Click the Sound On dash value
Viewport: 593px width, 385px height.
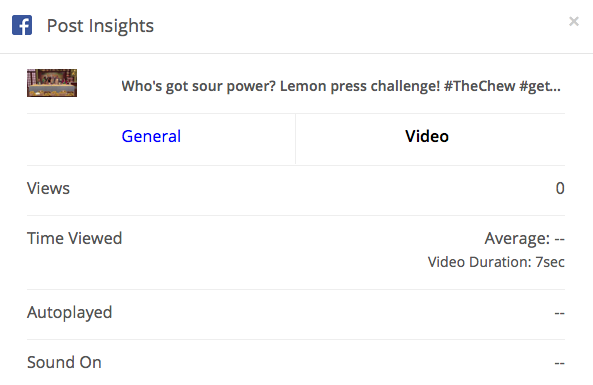(560, 363)
